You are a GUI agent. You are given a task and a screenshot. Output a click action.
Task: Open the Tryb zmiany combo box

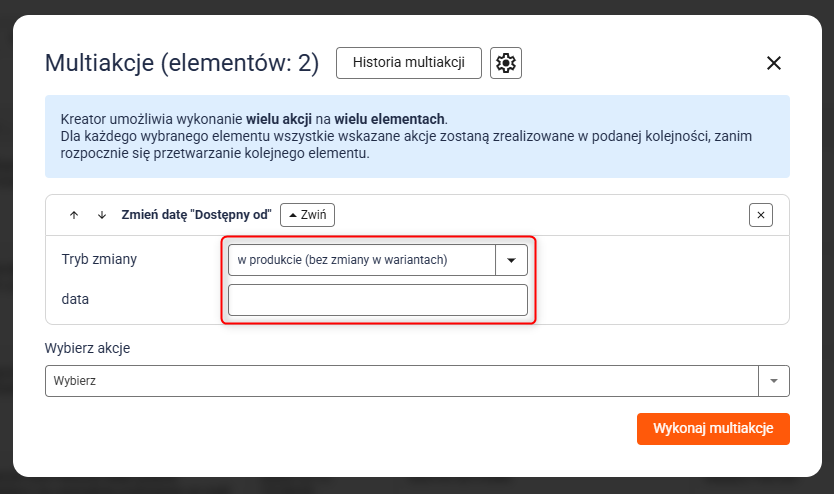pos(362,260)
